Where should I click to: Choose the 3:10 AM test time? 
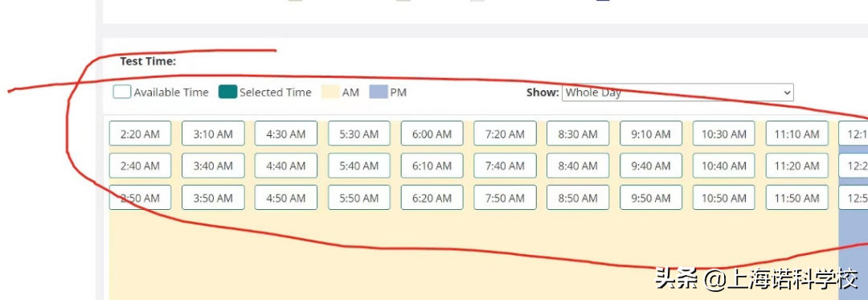pyautogui.click(x=213, y=134)
